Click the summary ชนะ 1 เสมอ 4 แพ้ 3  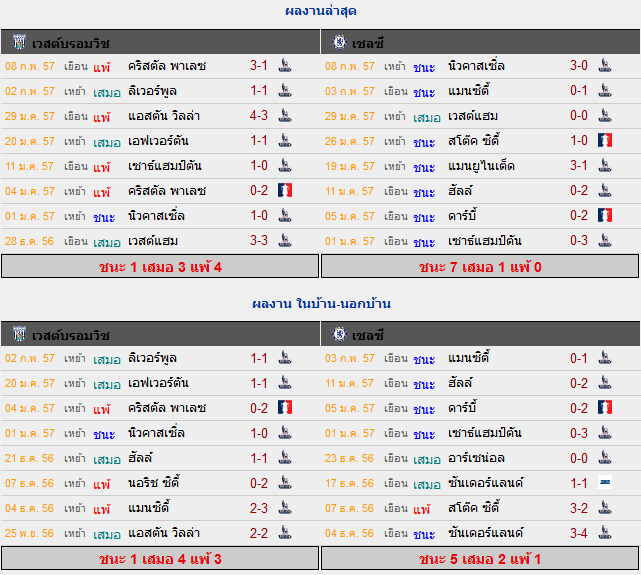pyautogui.click(x=160, y=559)
